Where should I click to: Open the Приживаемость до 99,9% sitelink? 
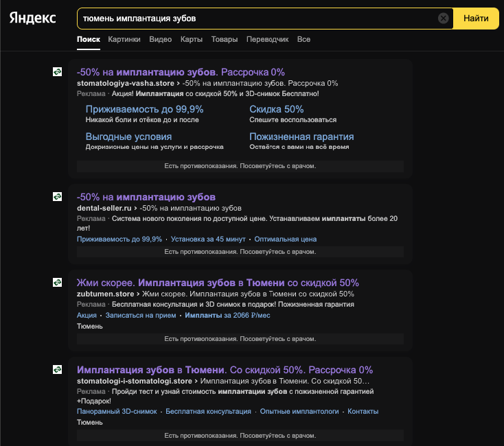point(144,109)
